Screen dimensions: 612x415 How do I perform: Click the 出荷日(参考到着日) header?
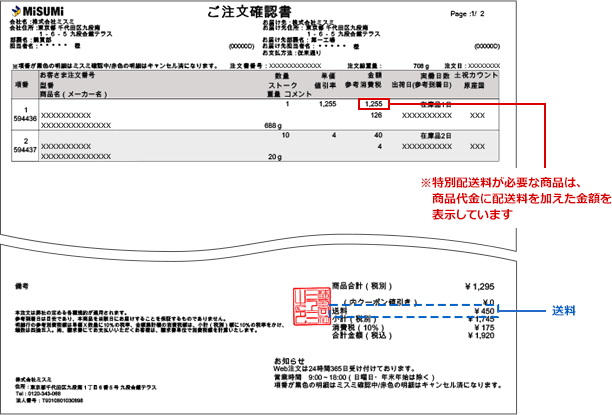pyautogui.click(x=422, y=85)
